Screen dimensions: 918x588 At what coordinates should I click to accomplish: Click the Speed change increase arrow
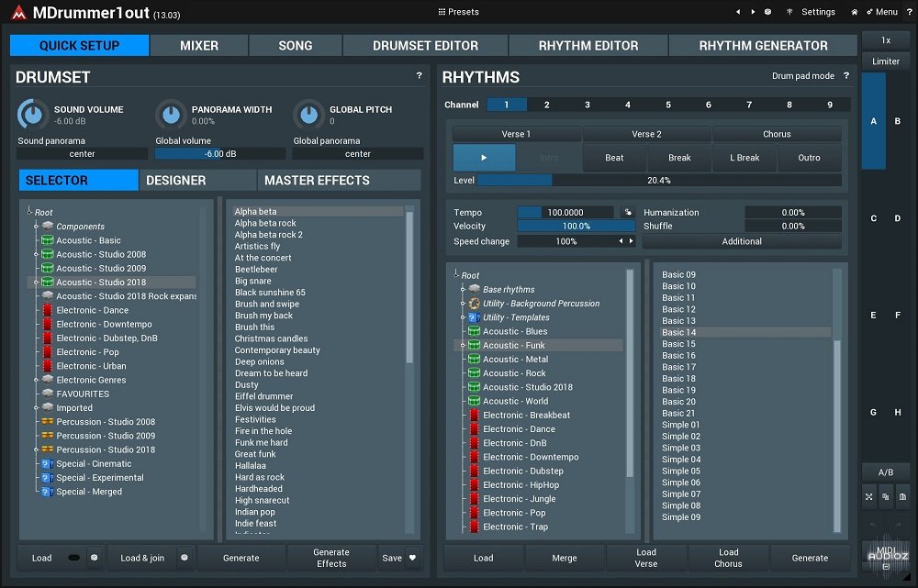click(x=632, y=241)
